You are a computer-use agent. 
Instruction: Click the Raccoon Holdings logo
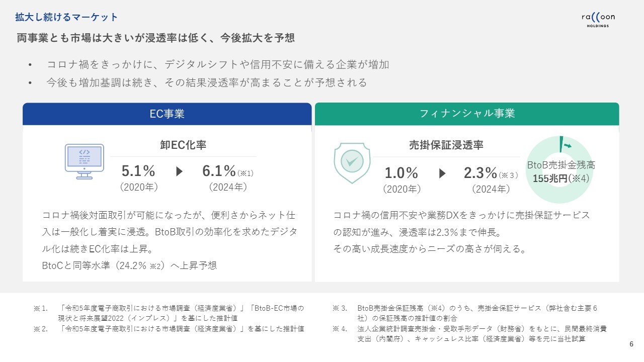pos(598,20)
